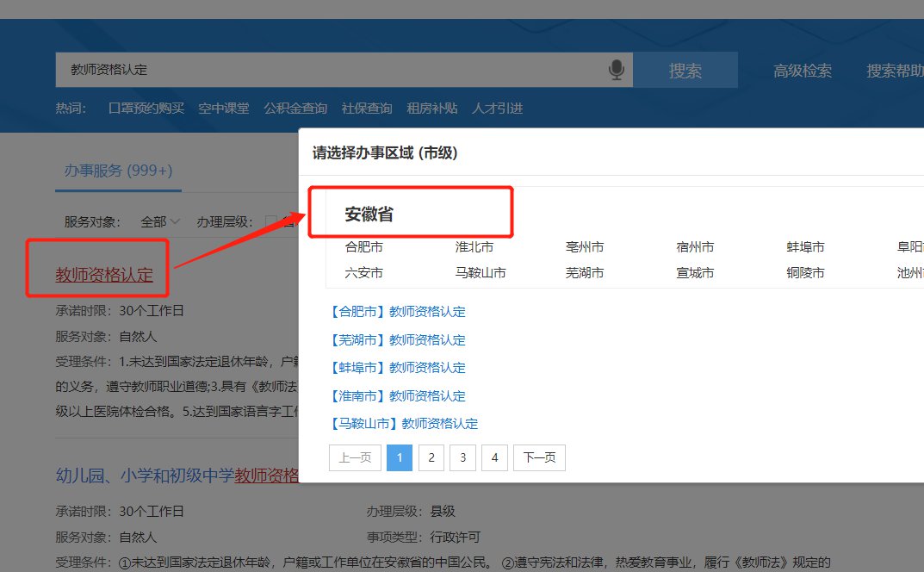The width and height of the screenshot is (924, 572).
Task: Jump to page 4 in pagination
Action: coord(494,457)
